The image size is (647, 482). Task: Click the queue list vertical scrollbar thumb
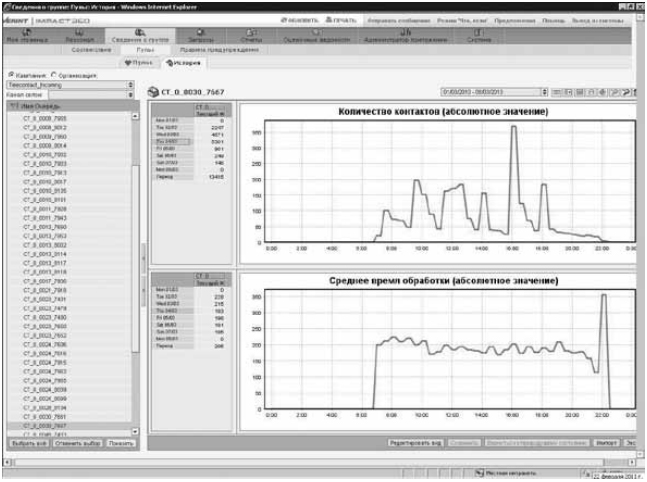point(135,258)
